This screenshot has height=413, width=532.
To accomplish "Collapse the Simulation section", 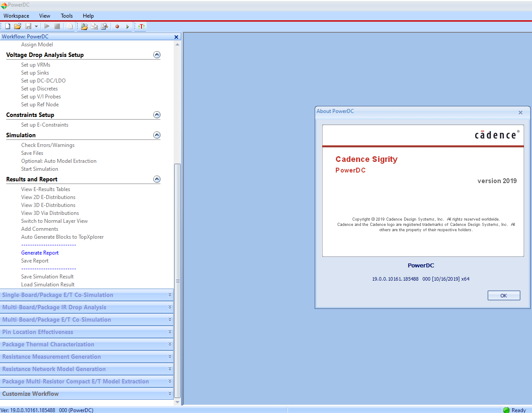I will pos(156,135).
